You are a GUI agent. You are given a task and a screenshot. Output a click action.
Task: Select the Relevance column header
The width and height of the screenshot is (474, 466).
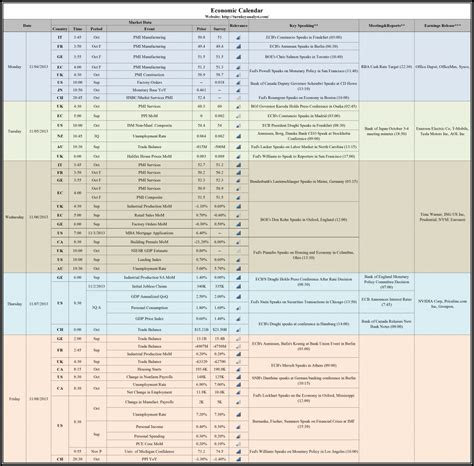click(x=239, y=26)
